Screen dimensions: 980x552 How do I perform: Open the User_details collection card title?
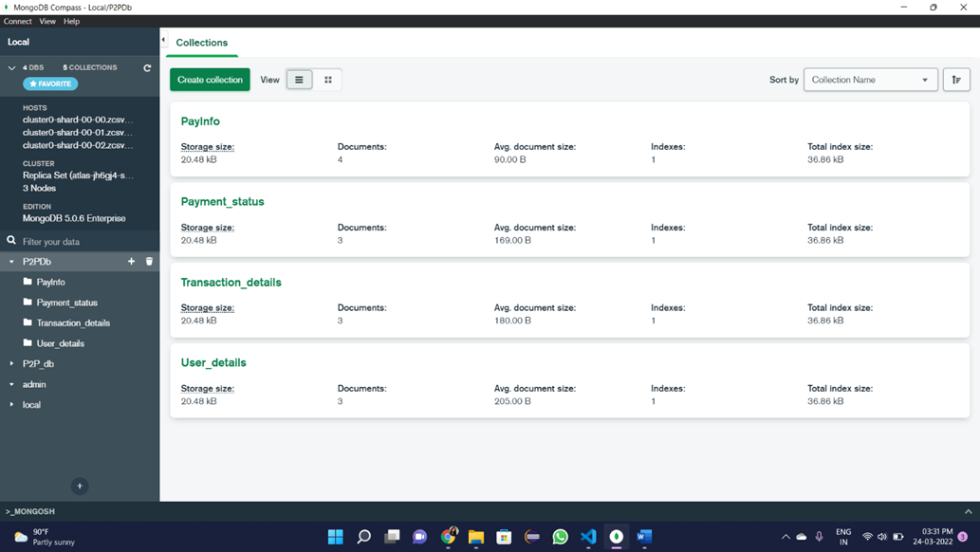coord(213,362)
